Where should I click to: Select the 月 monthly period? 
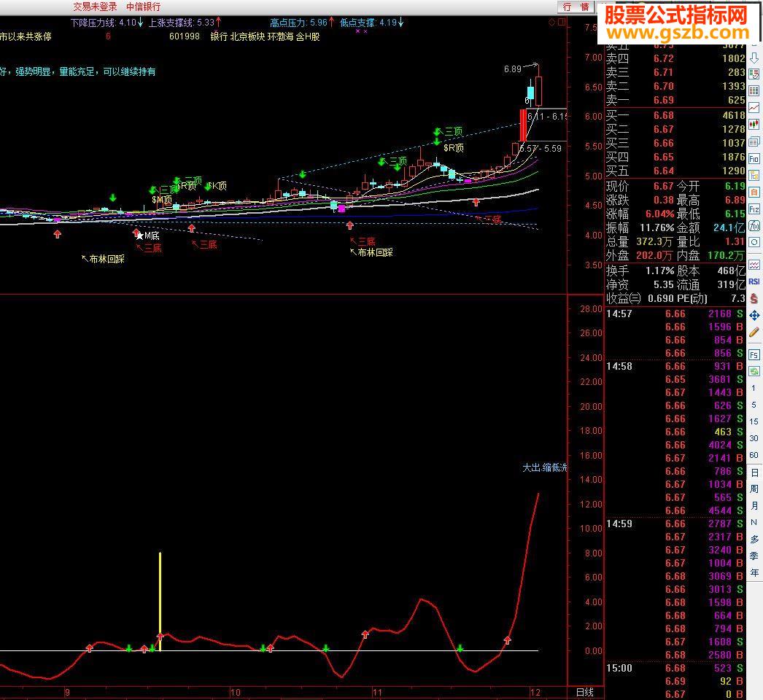754,506
